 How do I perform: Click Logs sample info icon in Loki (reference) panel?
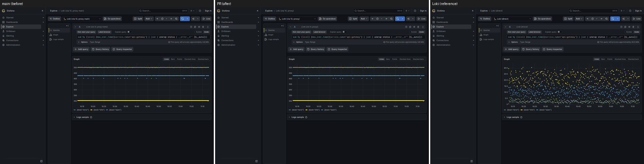click(521, 117)
